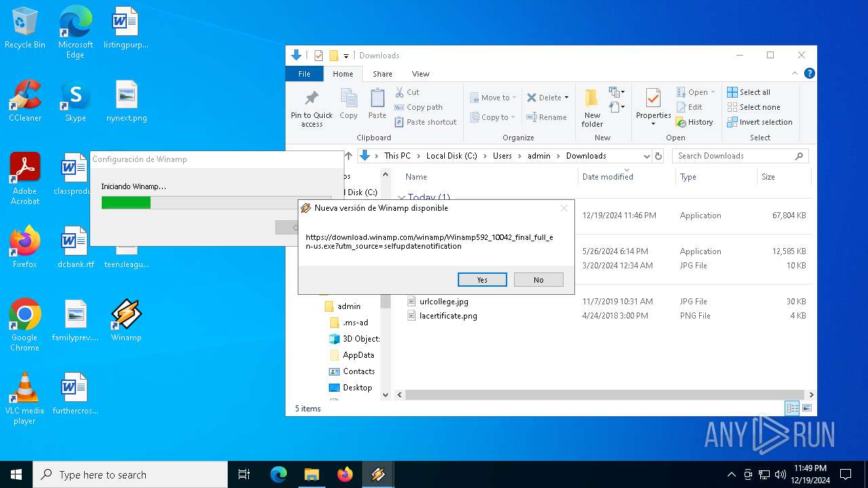Open the Delete dropdown in Organize group
This screenshot has width=868, height=488.
[548, 98]
